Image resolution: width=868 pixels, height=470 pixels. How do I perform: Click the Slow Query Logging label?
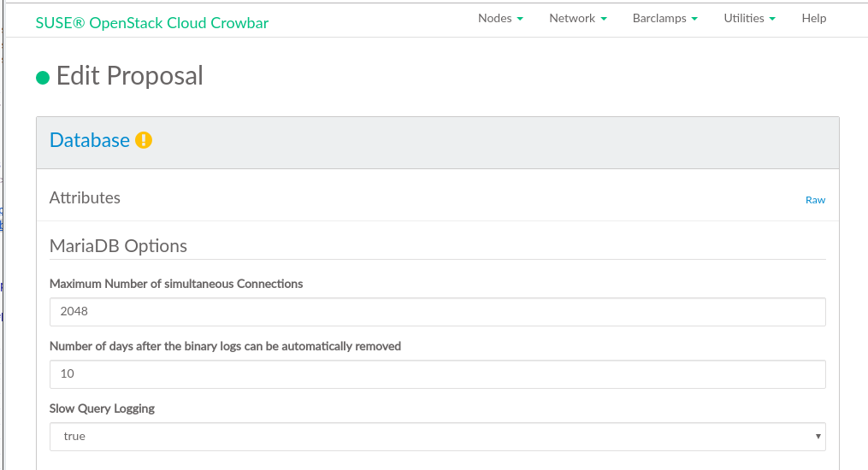click(102, 408)
